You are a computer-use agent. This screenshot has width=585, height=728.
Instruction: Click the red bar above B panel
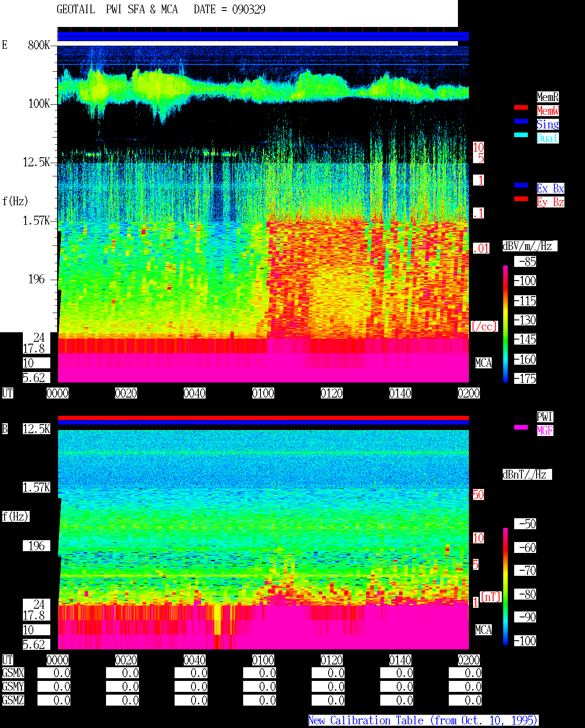click(263, 418)
